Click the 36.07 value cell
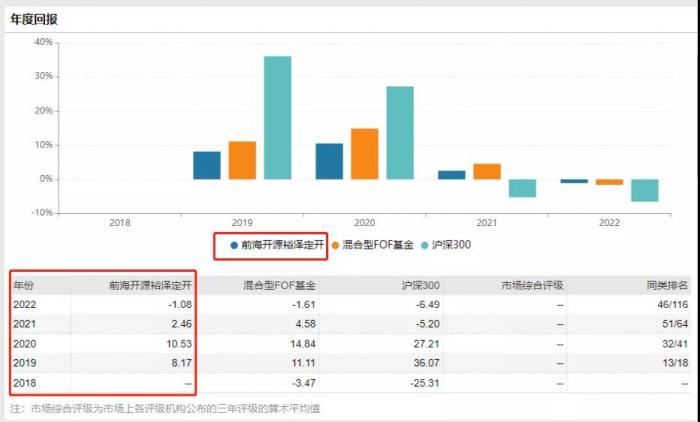The height and width of the screenshot is (422, 700). (426, 363)
